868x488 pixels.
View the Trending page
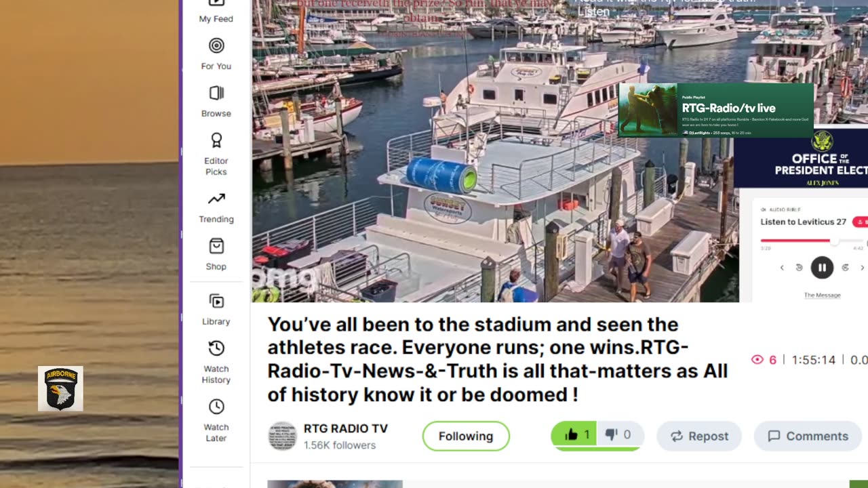(216, 207)
